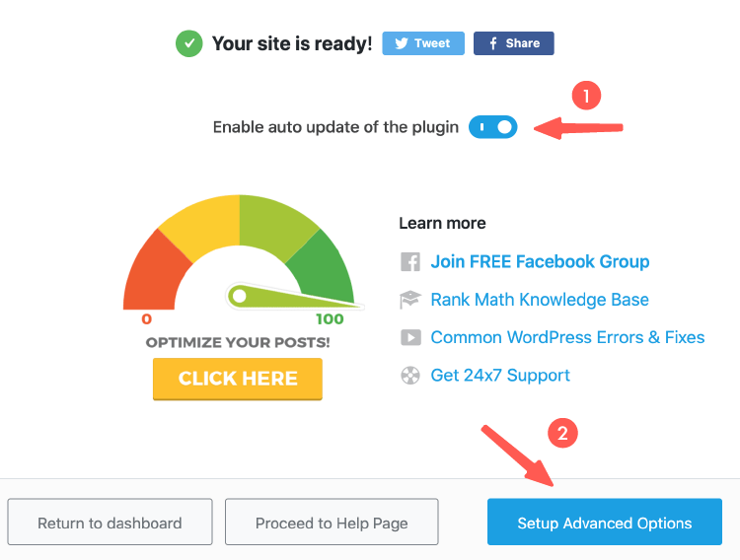Open Rank Math Knowledge Base link
The height and width of the screenshot is (560, 740).
coord(540,300)
